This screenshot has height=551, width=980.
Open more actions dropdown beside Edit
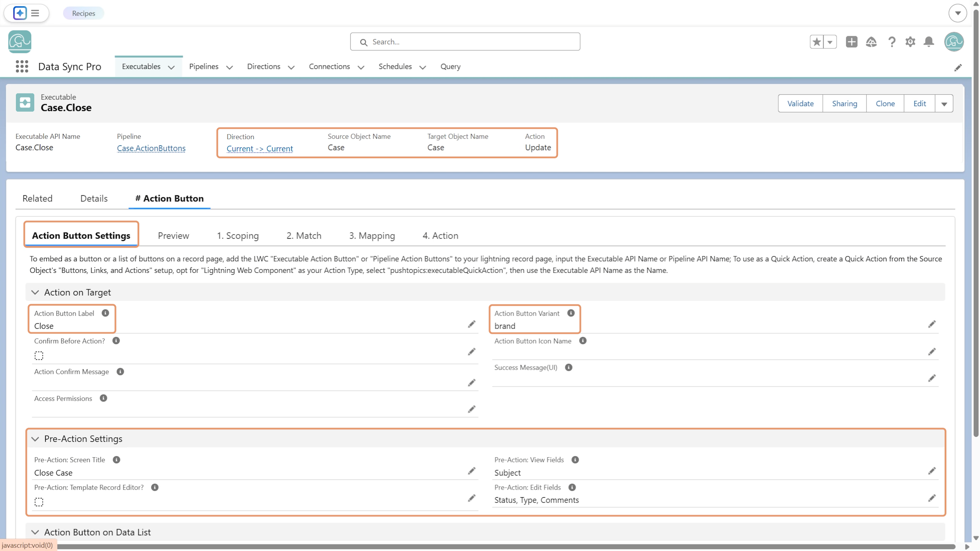(944, 103)
